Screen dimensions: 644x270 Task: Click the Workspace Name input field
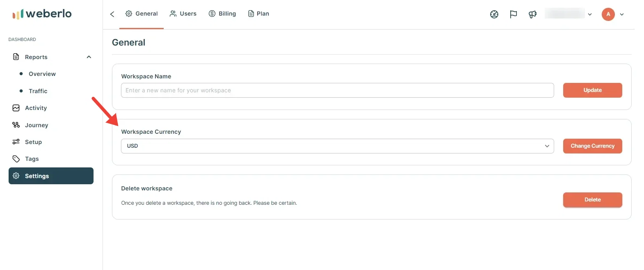pyautogui.click(x=337, y=90)
